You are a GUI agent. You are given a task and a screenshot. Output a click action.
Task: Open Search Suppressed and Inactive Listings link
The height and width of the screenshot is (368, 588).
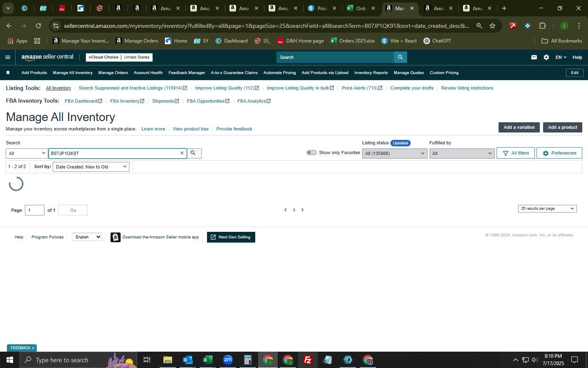[x=133, y=88]
